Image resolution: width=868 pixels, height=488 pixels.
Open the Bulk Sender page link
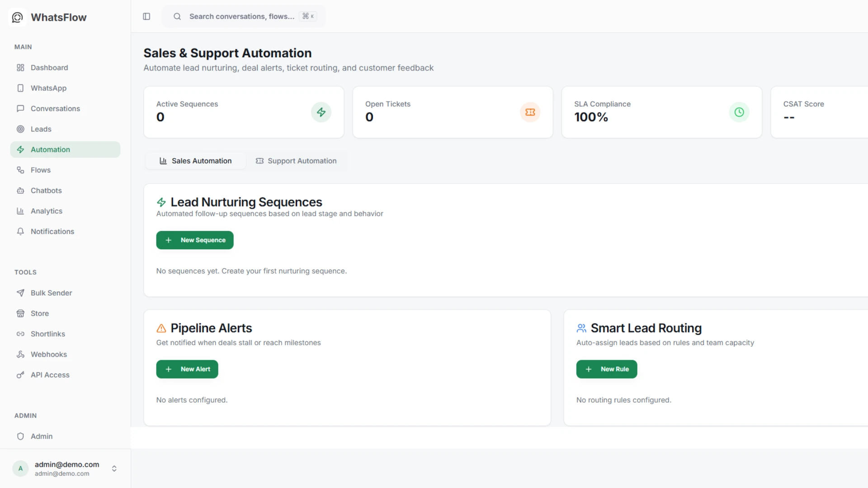pos(65,293)
